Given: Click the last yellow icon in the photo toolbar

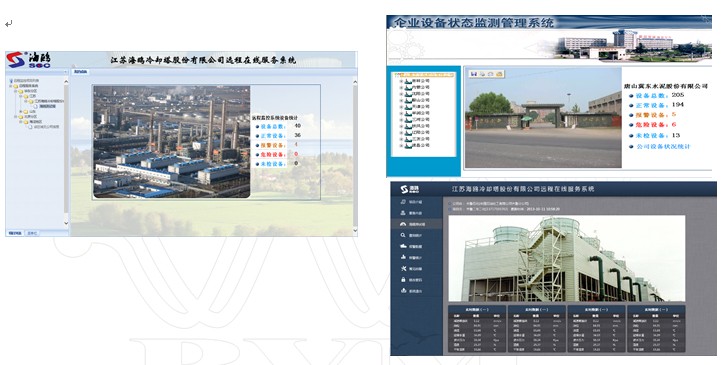Looking at the screenshot, I should tap(500, 74).
